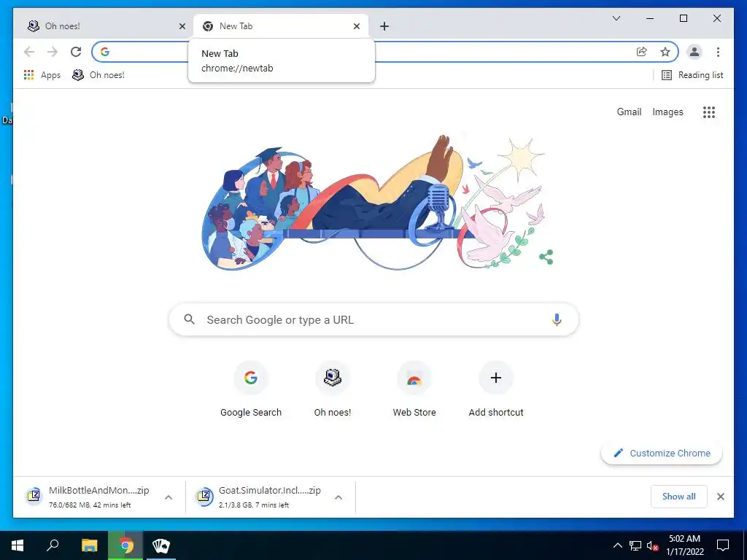
Task: Reload the current page
Action: point(76,52)
